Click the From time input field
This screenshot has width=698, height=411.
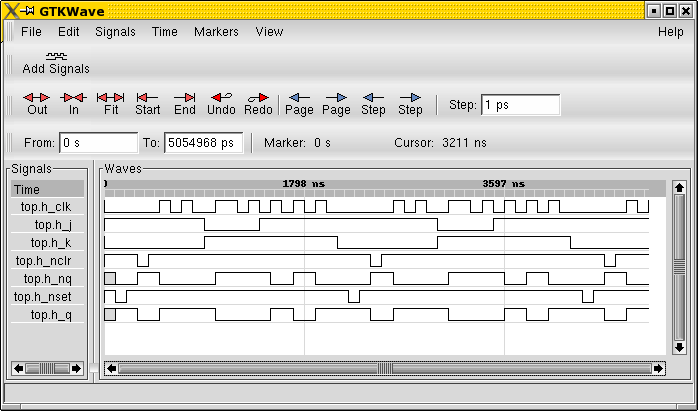tap(98, 143)
